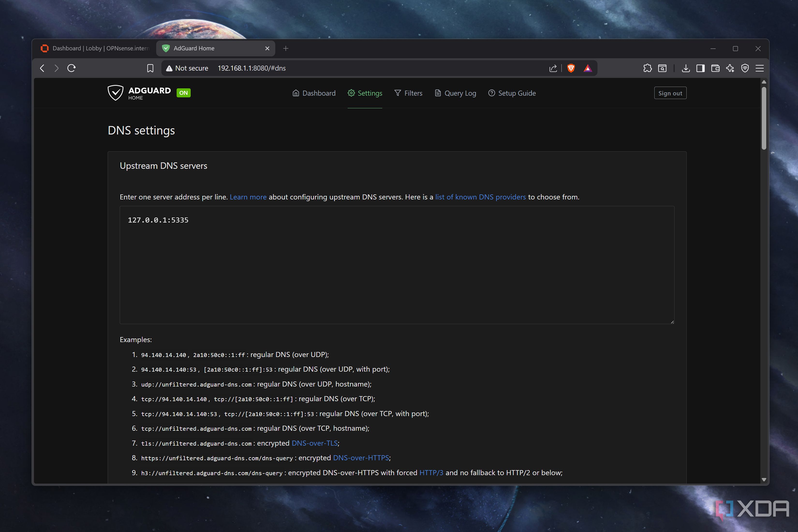Click the AdGuard Home shield logo
The width and height of the screenshot is (798, 532).
115,93
